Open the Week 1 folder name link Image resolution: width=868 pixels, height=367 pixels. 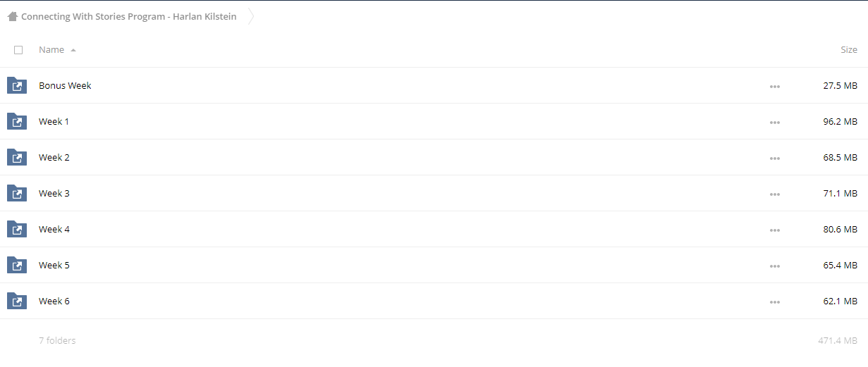[54, 121]
